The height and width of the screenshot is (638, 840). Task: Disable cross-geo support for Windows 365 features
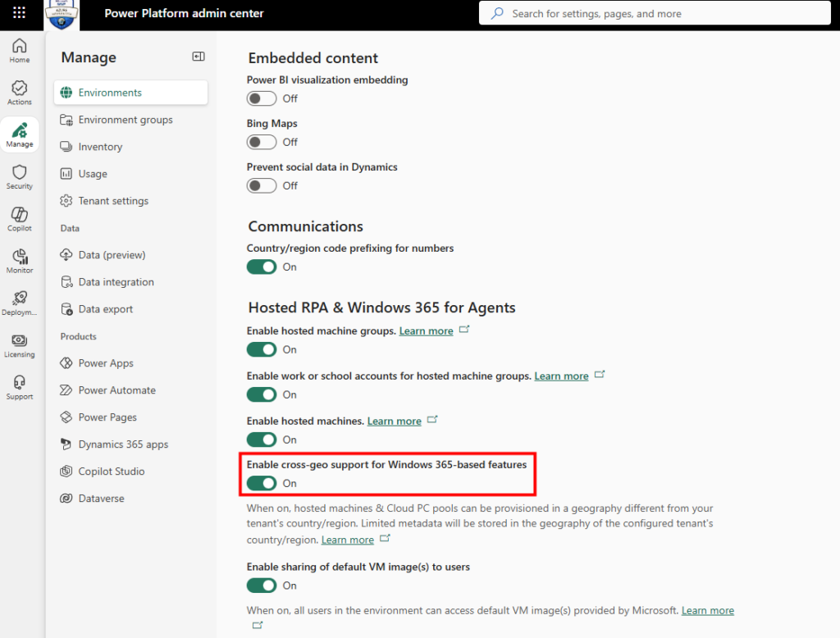pos(262,483)
